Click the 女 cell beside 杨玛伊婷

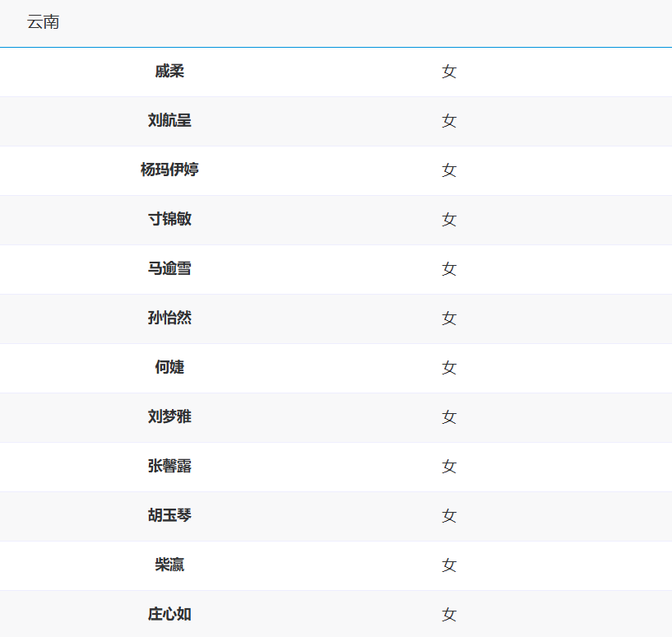pos(449,170)
